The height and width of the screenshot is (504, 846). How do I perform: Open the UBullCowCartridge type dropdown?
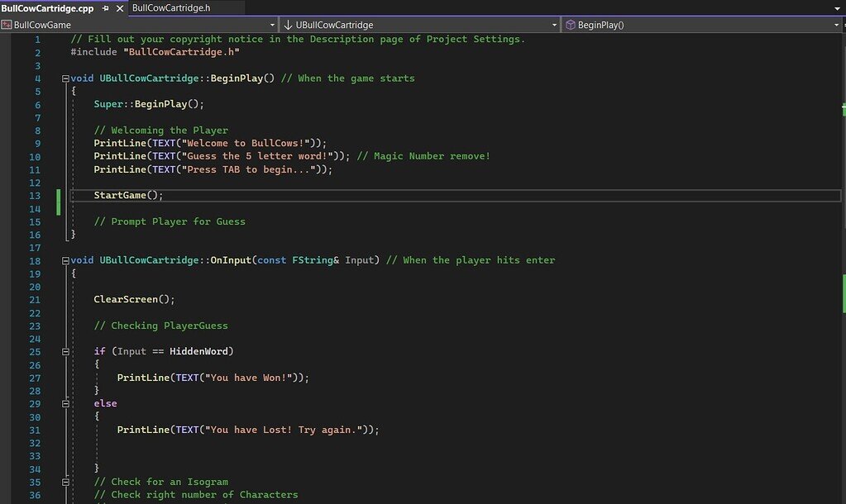[x=555, y=25]
